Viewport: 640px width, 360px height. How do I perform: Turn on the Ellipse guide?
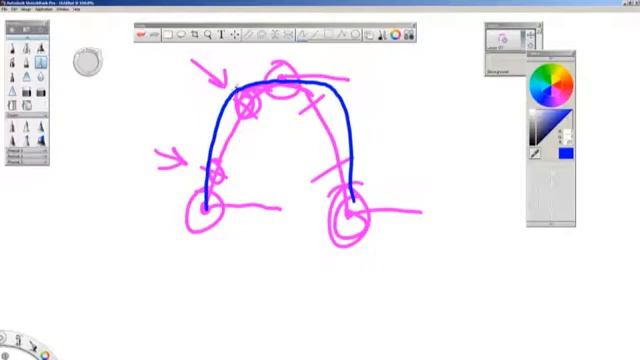pyautogui.click(x=262, y=35)
